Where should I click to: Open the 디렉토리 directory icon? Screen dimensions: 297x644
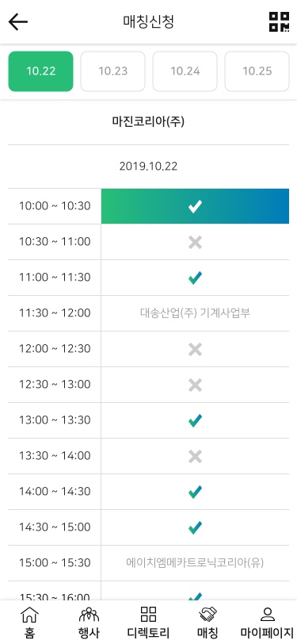tap(149, 623)
